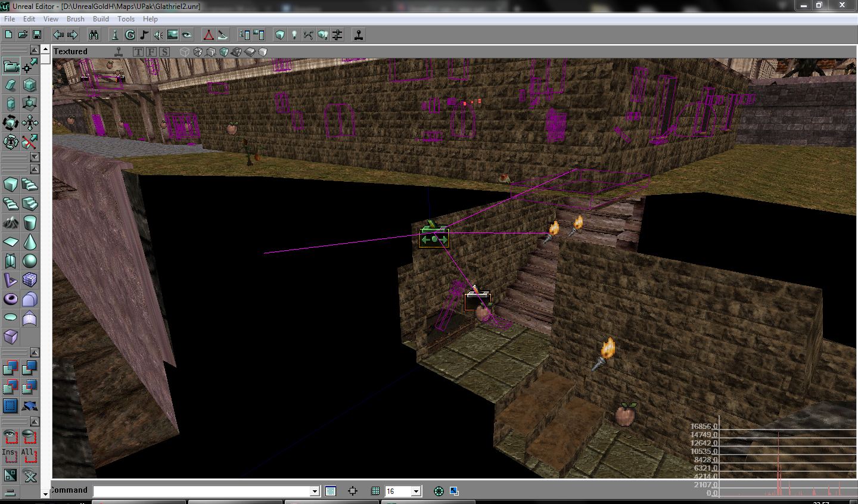Viewport: 858px width, 504px height.
Task: Switch viewport to wireframe cube mode
Action: [185, 52]
